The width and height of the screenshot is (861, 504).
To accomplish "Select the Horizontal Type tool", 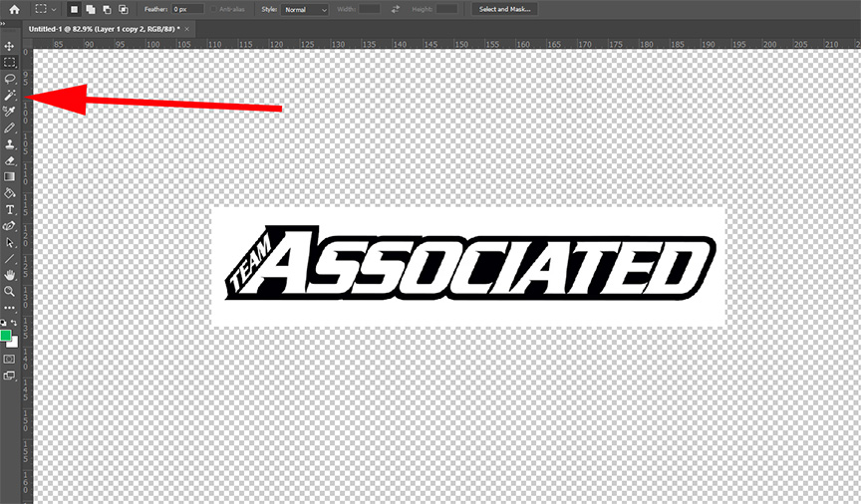I will pyautogui.click(x=9, y=210).
